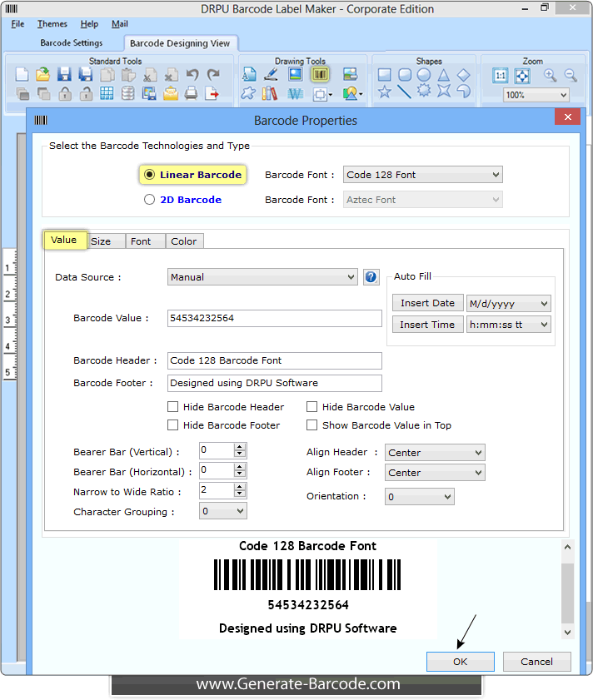The image size is (593, 700).
Task: Enable the Hide Barcode Header checkbox
Action: [173, 407]
